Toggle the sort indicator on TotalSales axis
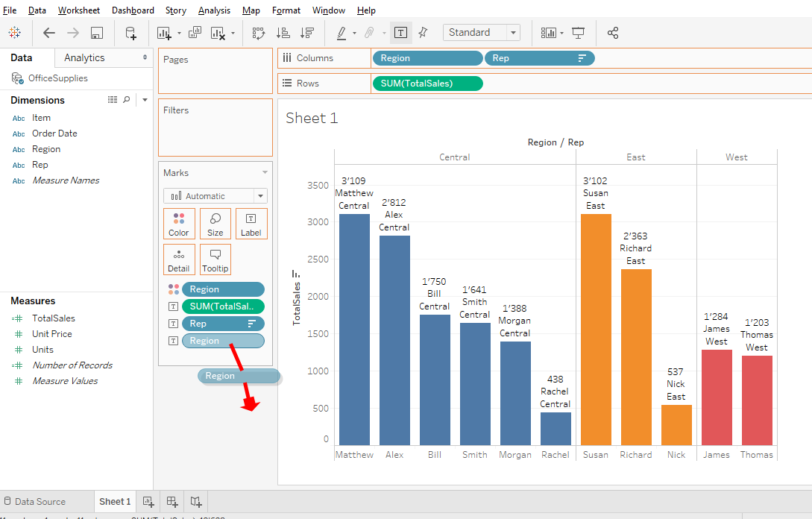812x519 pixels. (x=296, y=274)
